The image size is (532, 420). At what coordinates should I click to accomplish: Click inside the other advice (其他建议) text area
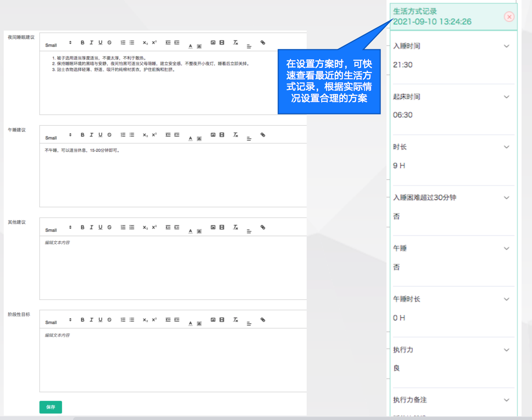tap(173, 267)
